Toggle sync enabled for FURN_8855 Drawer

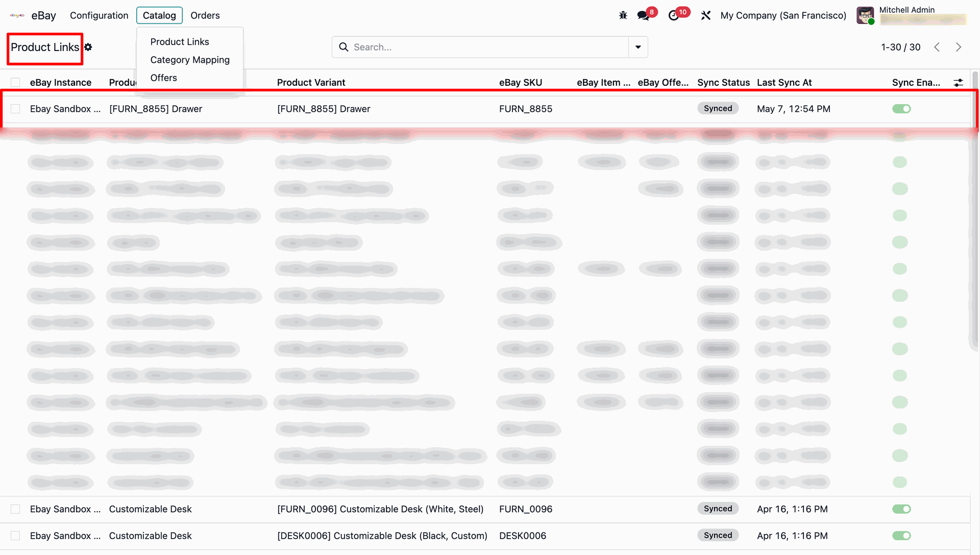point(901,109)
